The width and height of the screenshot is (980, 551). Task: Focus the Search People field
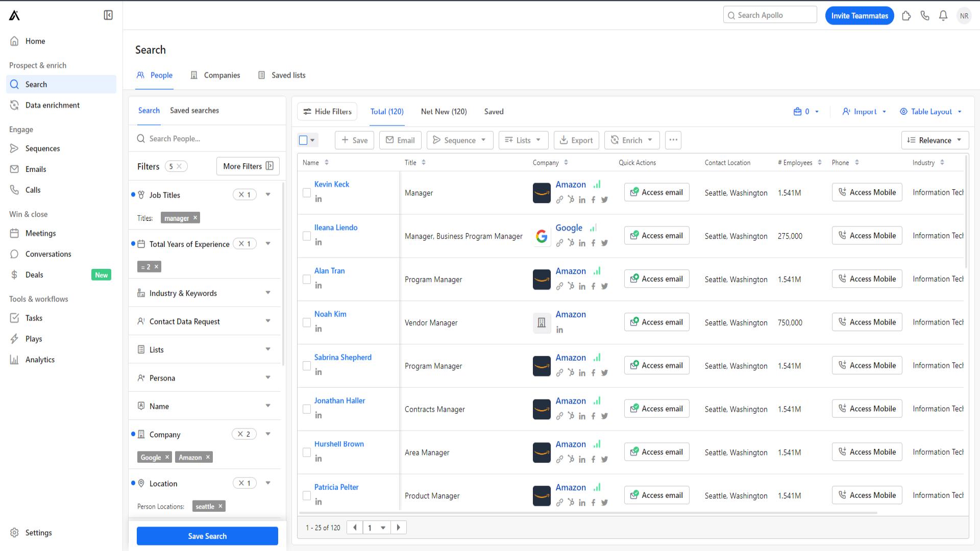(207, 139)
